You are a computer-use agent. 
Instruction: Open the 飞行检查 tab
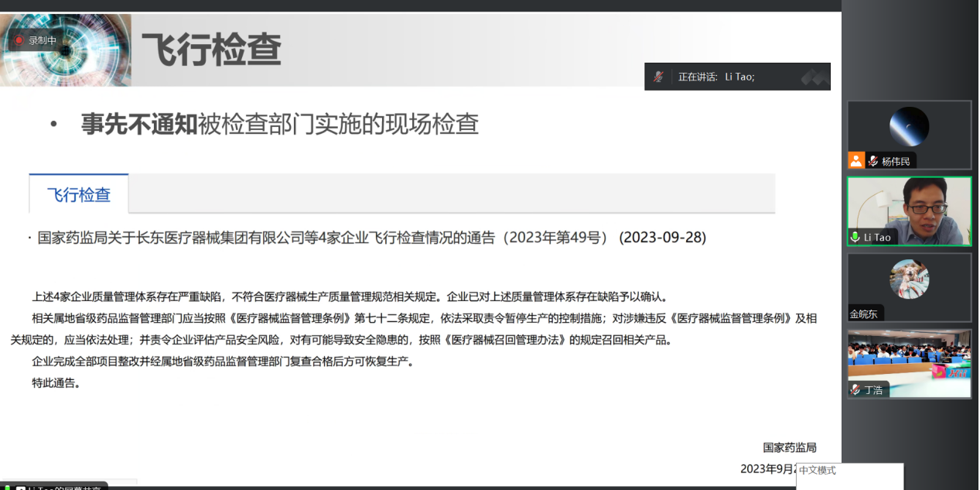tap(79, 194)
